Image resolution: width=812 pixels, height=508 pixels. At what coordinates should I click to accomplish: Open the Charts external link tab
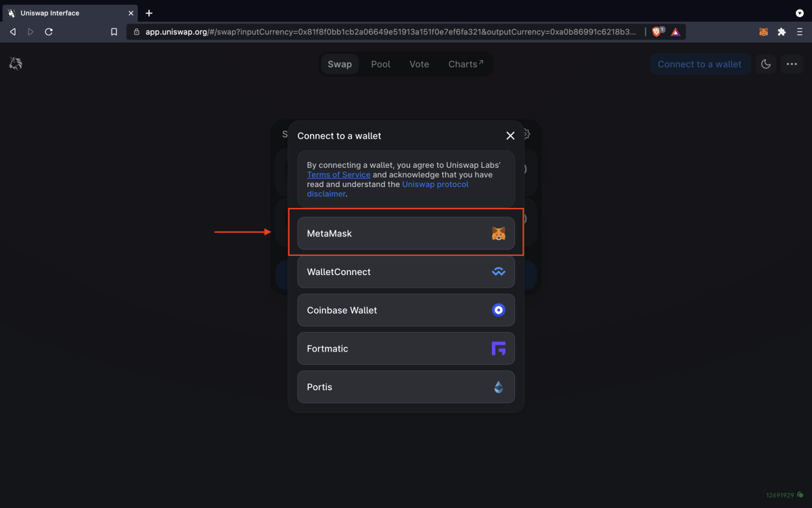click(x=466, y=64)
